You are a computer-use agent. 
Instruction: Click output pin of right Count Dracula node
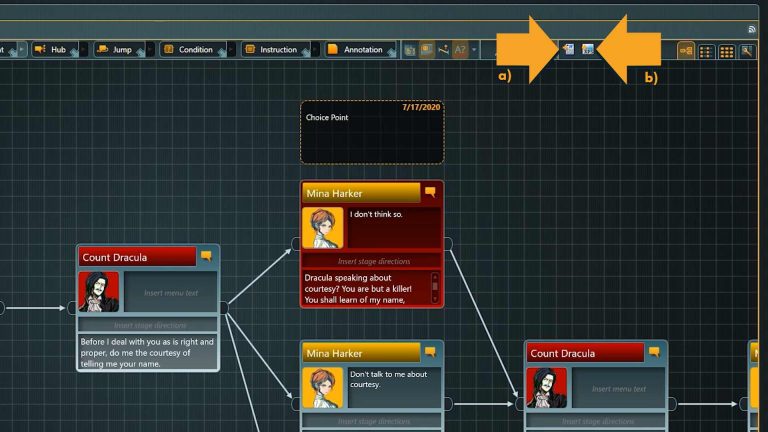coord(672,404)
